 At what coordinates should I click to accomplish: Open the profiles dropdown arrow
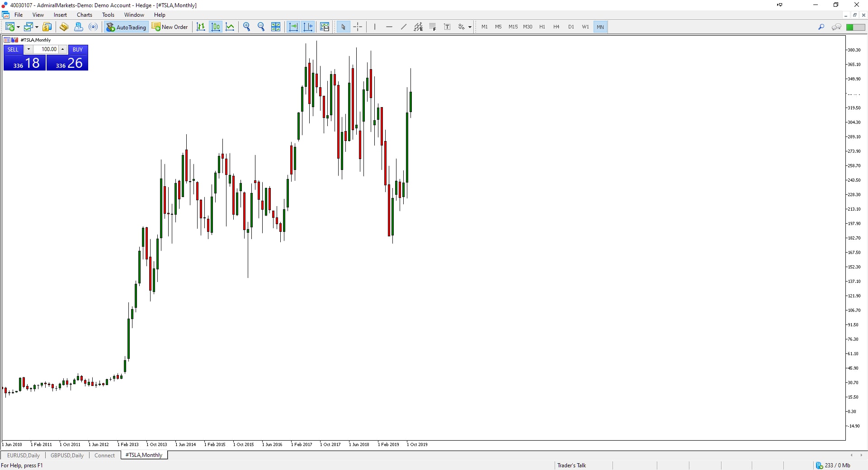[x=37, y=27]
